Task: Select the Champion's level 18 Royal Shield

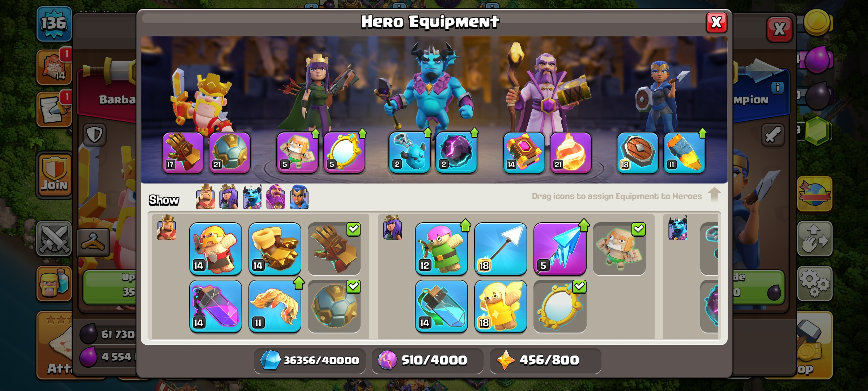Action: [638, 152]
